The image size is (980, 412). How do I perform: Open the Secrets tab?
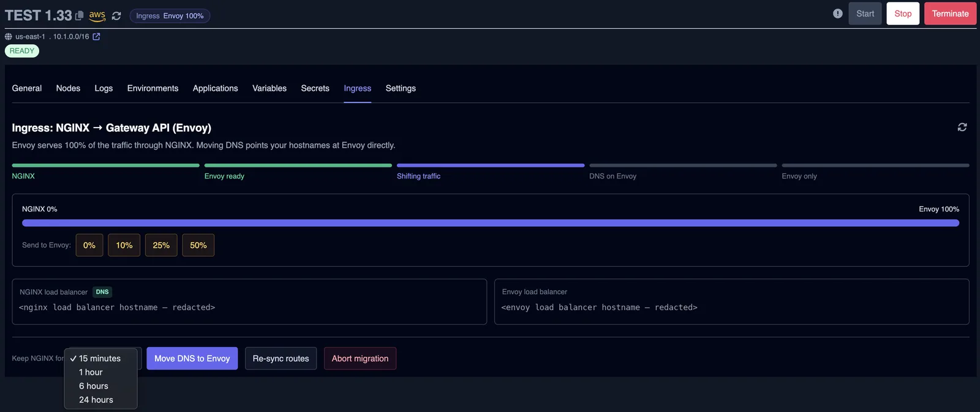(315, 88)
